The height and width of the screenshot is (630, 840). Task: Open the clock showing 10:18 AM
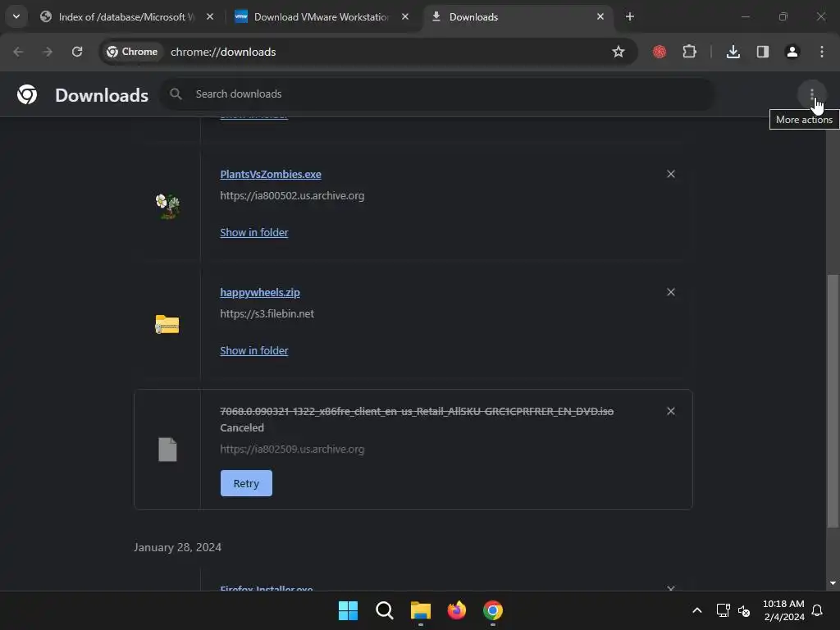[783, 610]
